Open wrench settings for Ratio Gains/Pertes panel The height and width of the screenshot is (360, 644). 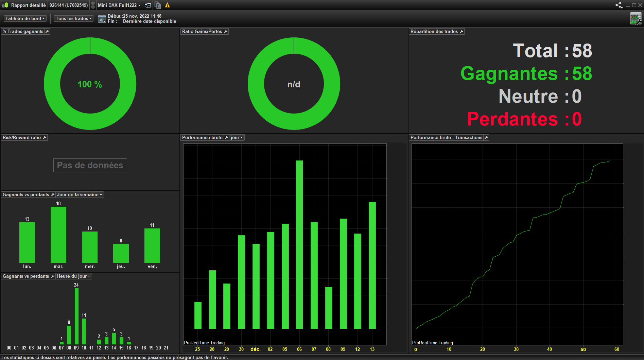point(226,31)
